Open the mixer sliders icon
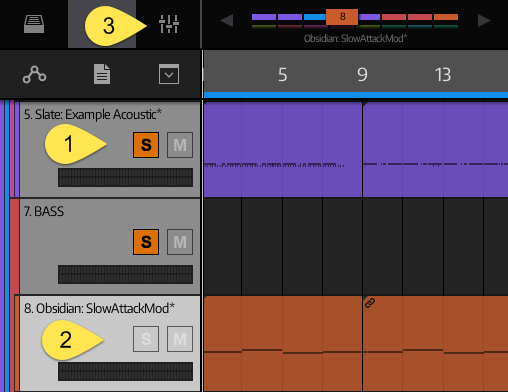This screenshot has width=508, height=392. coord(169,24)
